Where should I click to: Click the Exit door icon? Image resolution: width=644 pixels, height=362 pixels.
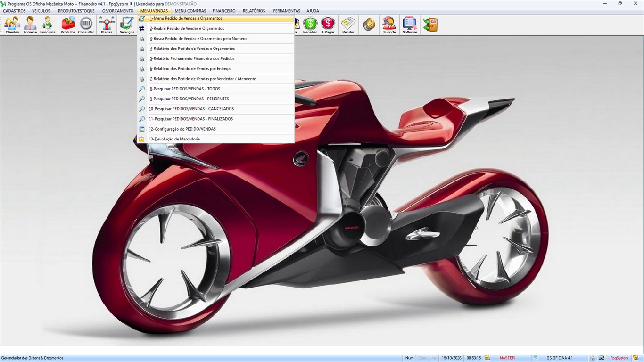pyautogui.click(x=430, y=25)
